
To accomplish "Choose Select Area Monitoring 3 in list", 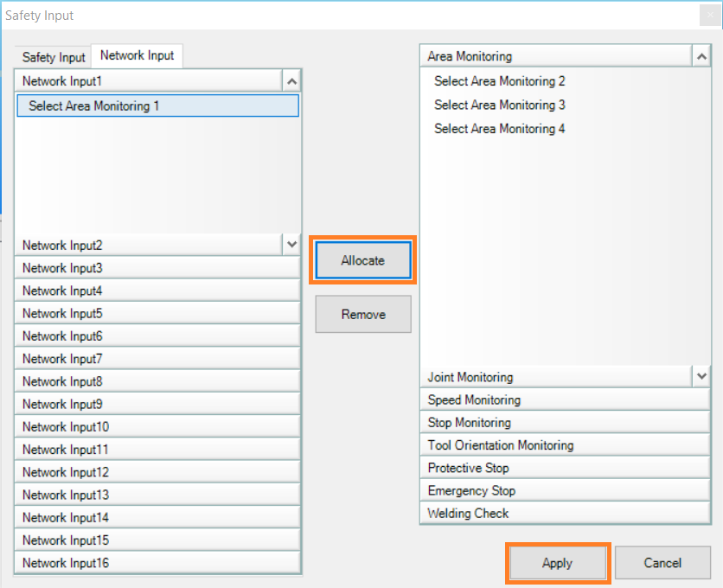I will point(499,105).
